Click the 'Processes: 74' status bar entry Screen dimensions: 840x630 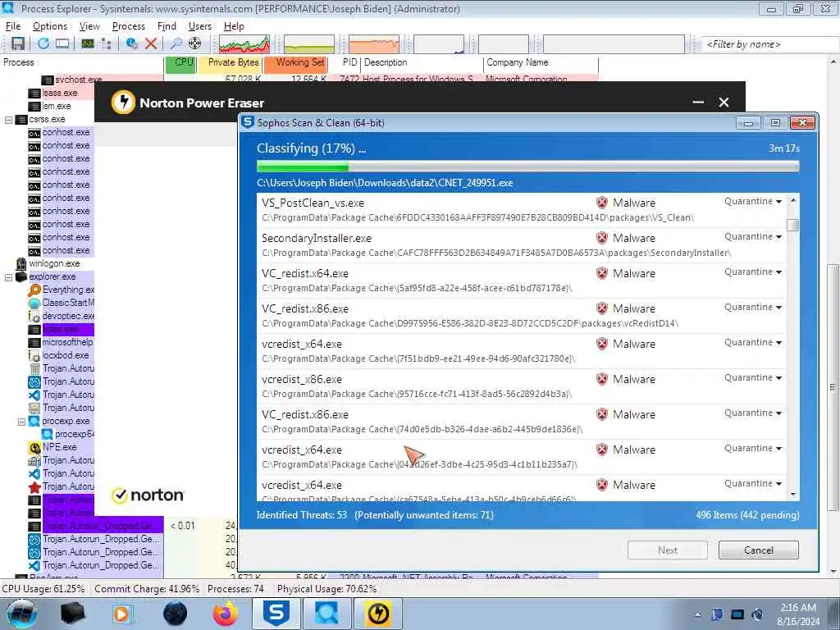[x=235, y=589]
